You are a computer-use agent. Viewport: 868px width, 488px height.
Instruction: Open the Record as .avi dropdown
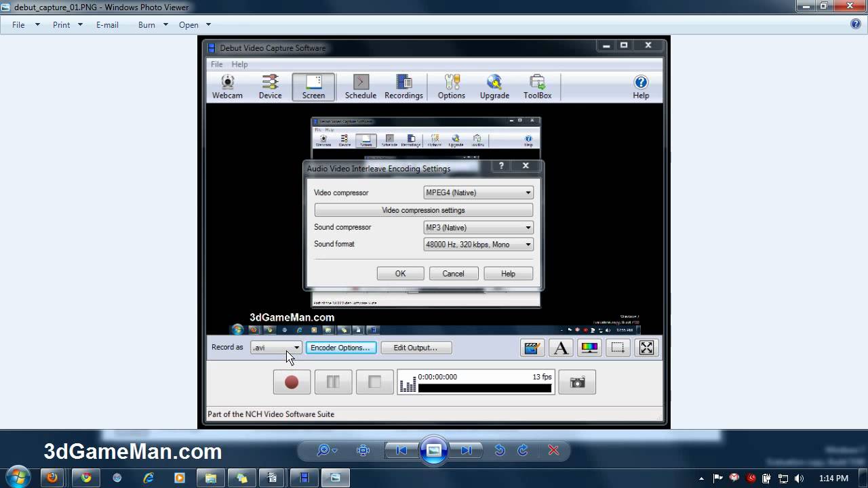(275, 348)
